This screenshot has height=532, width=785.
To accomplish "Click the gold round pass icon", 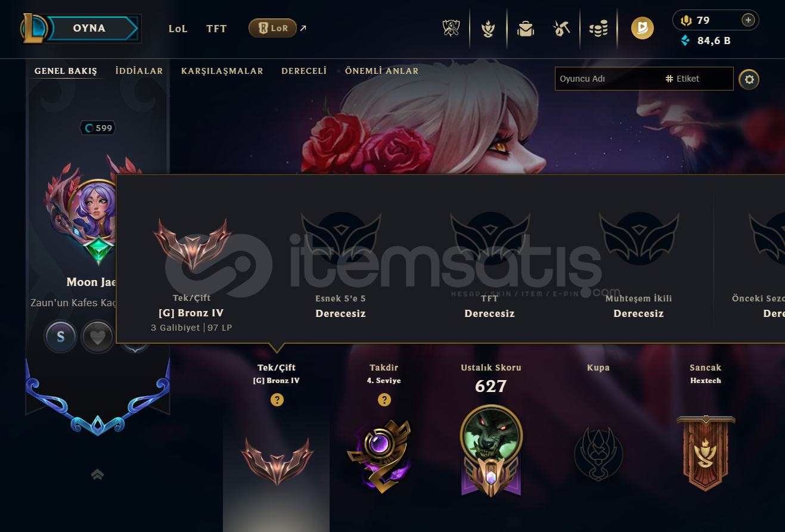I will (x=643, y=28).
